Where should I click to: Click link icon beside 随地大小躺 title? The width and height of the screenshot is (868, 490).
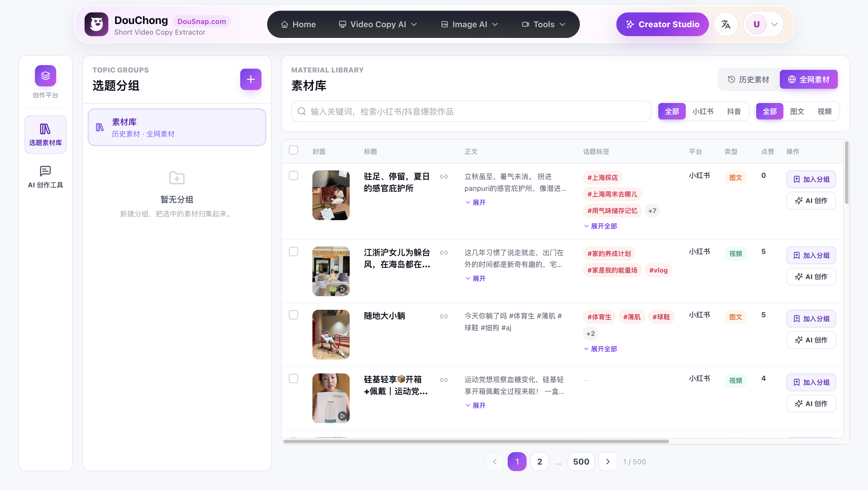pos(443,316)
